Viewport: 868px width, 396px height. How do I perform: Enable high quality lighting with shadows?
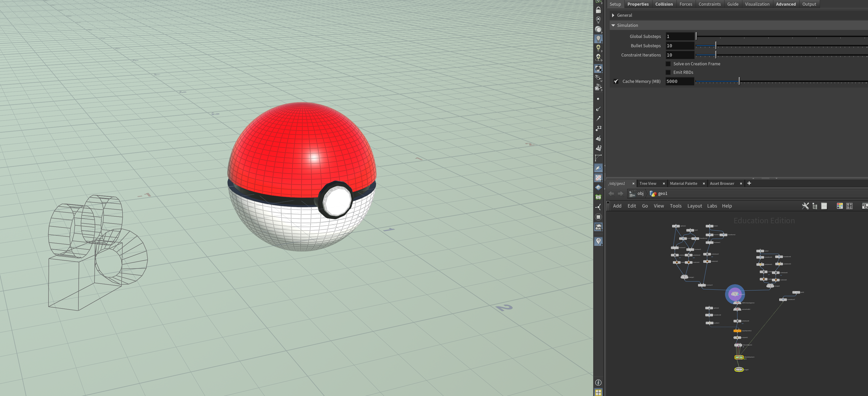pyautogui.click(x=598, y=58)
